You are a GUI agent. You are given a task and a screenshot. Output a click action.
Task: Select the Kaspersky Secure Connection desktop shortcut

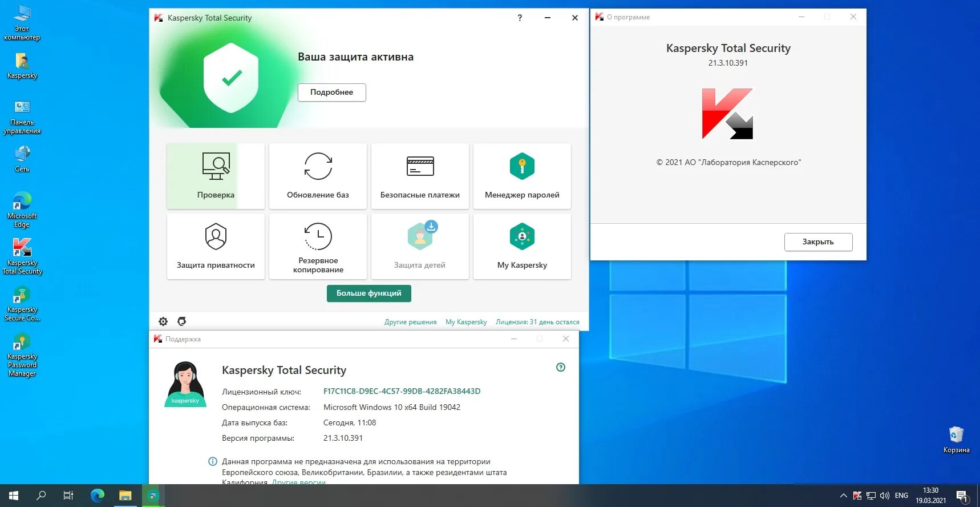point(22,304)
